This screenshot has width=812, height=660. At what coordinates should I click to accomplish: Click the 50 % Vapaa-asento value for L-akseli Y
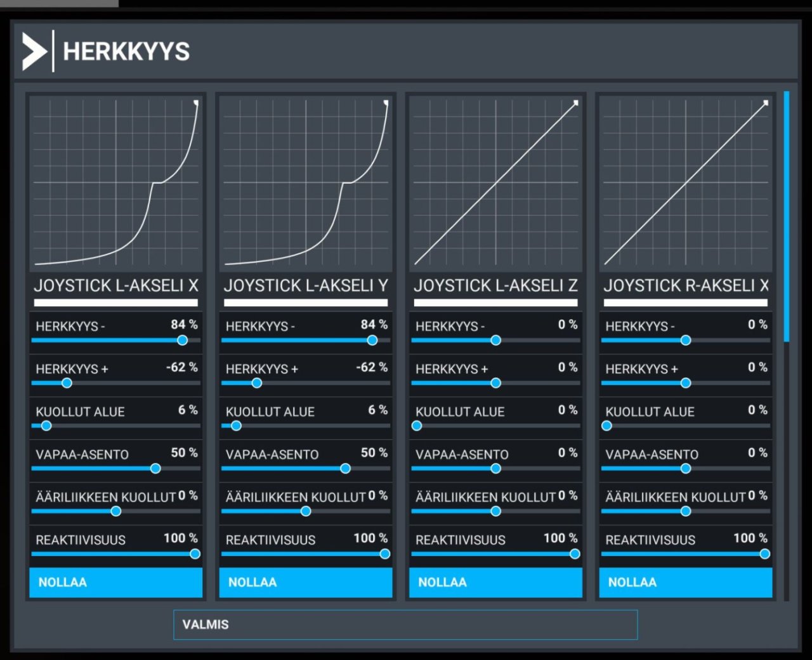[x=374, y=453]
